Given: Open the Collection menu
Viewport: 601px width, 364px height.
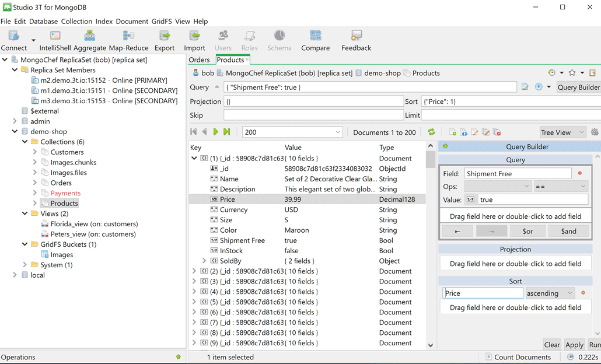Looking at the screenshot, I should (x=76, y=22).
